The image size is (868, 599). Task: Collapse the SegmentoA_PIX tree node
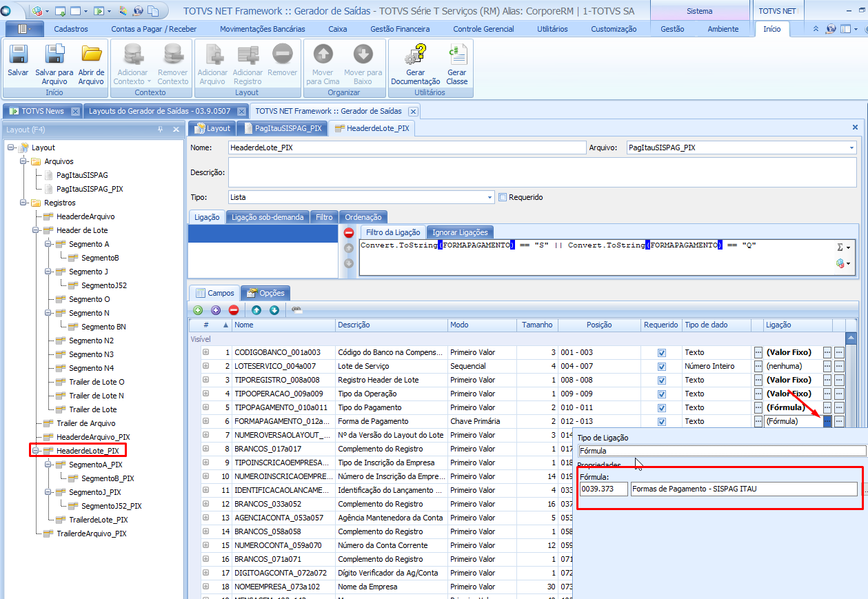47,465
